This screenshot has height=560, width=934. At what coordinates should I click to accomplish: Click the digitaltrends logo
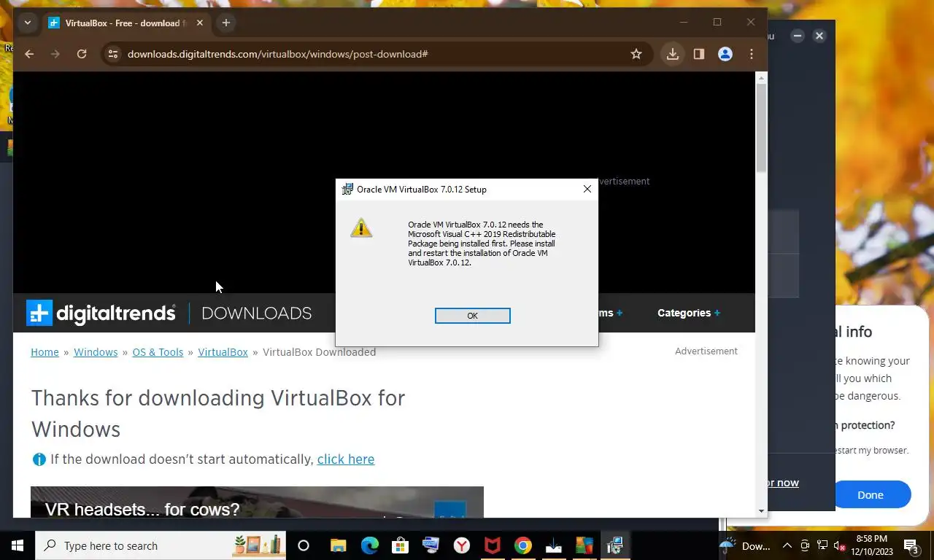101,313
